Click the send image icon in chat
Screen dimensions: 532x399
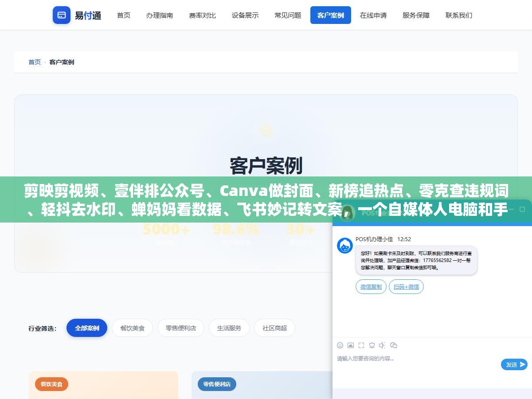pos(351,345)
